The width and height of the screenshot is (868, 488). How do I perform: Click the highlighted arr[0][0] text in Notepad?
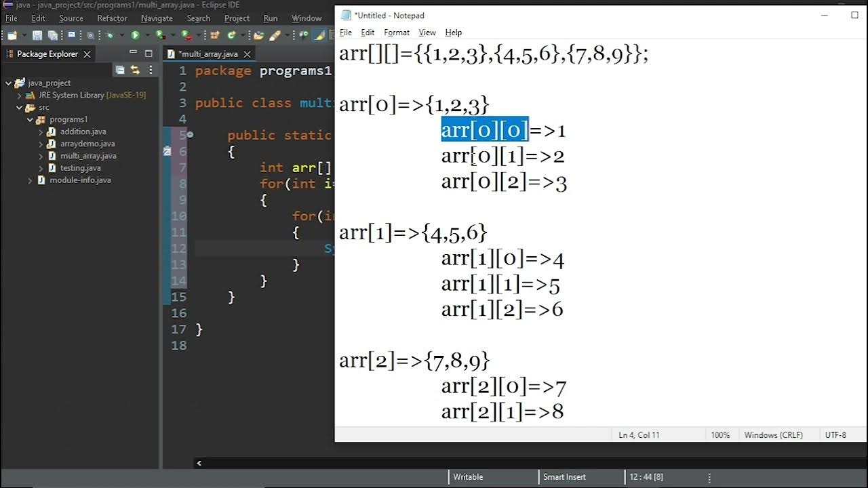point(484,130)
